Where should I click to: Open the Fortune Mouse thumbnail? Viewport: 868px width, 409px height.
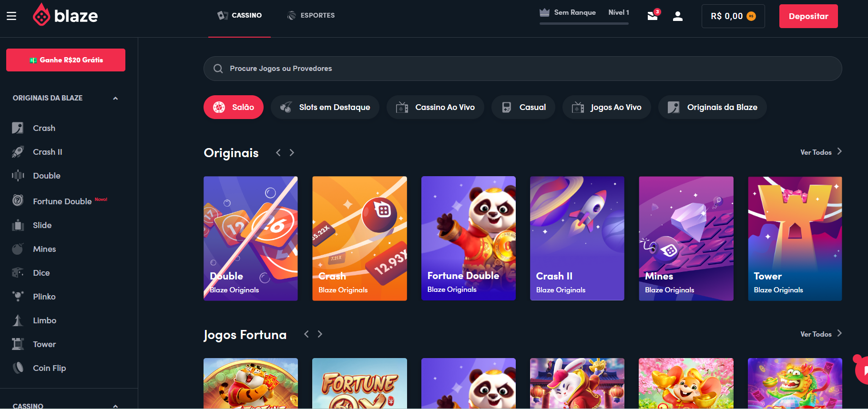[686, 383]
